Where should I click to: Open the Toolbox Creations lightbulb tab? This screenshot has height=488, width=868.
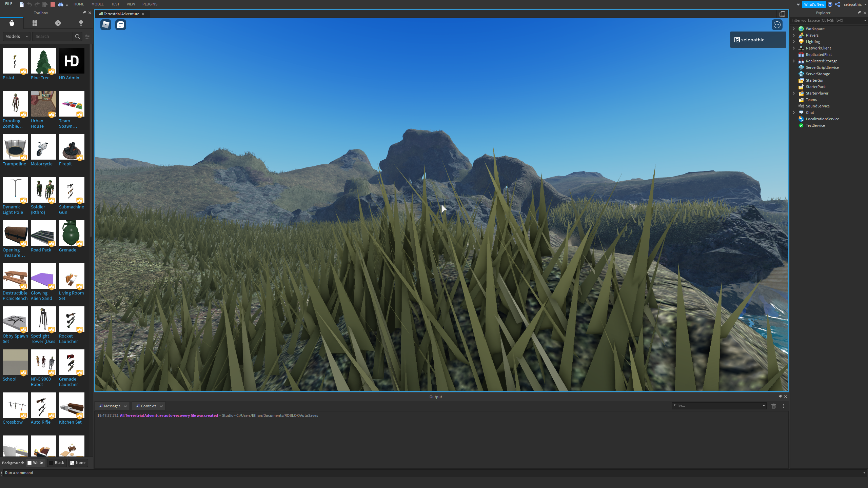click(81, 23)
